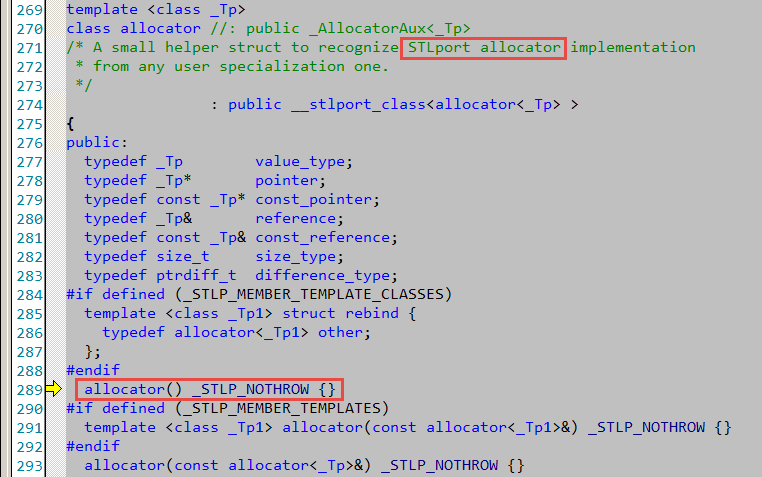Click line number 291 in the gutter
The width and height of the screenshot is (762, 477).
[30, 428]
